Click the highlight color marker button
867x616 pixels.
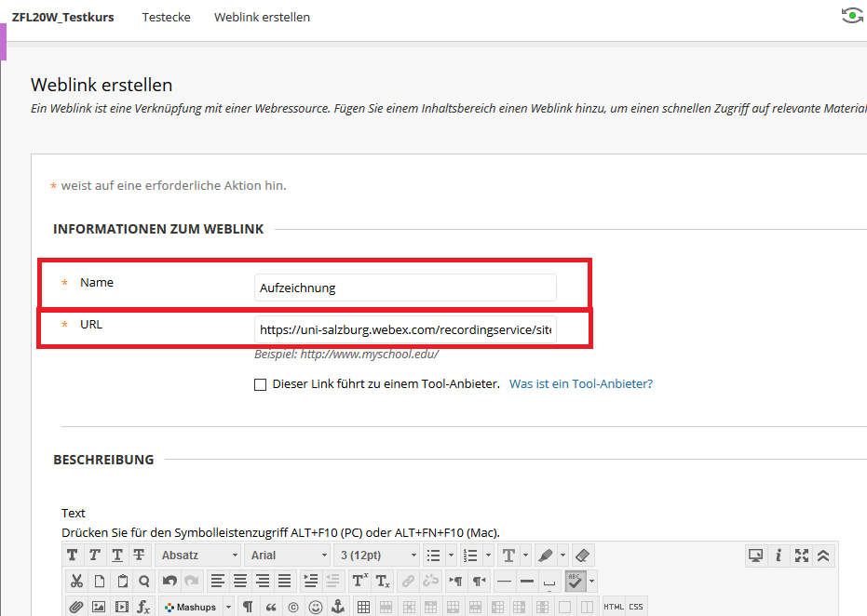click(546, 556)
